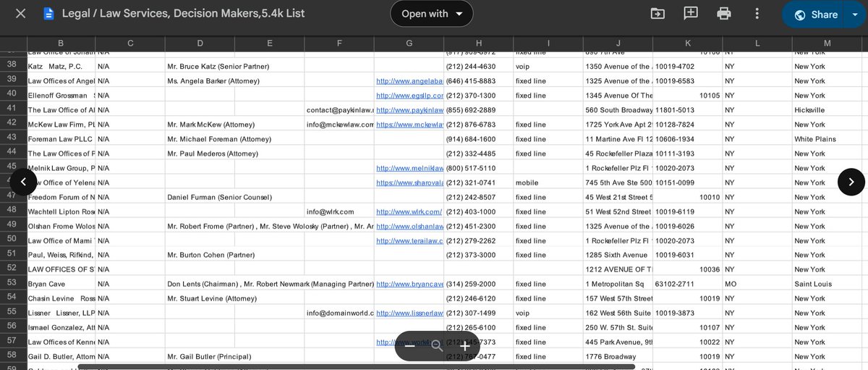The width and height of the screenshot is (868, 370).
Task: Open the 'Open with' dropdown
Action: [432, 14]
